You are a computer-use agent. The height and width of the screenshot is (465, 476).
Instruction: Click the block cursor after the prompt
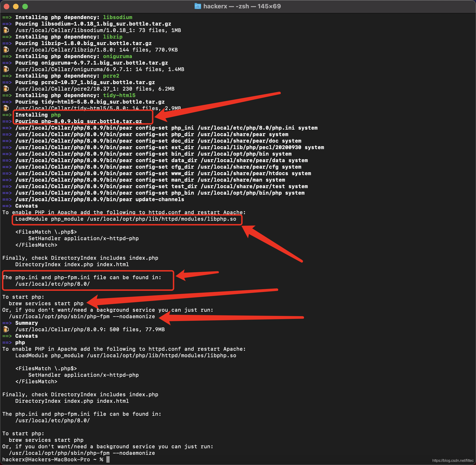point(108,459)
